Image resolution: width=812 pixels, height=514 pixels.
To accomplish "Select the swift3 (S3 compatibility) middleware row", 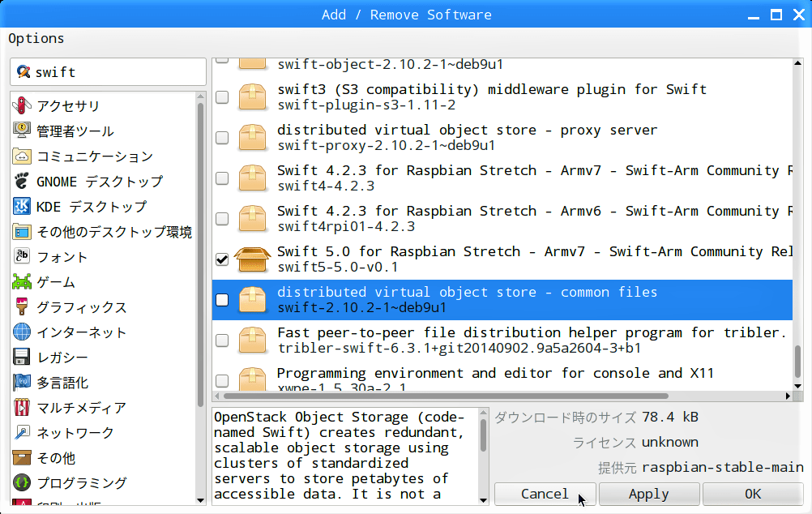I will point(502,97).
